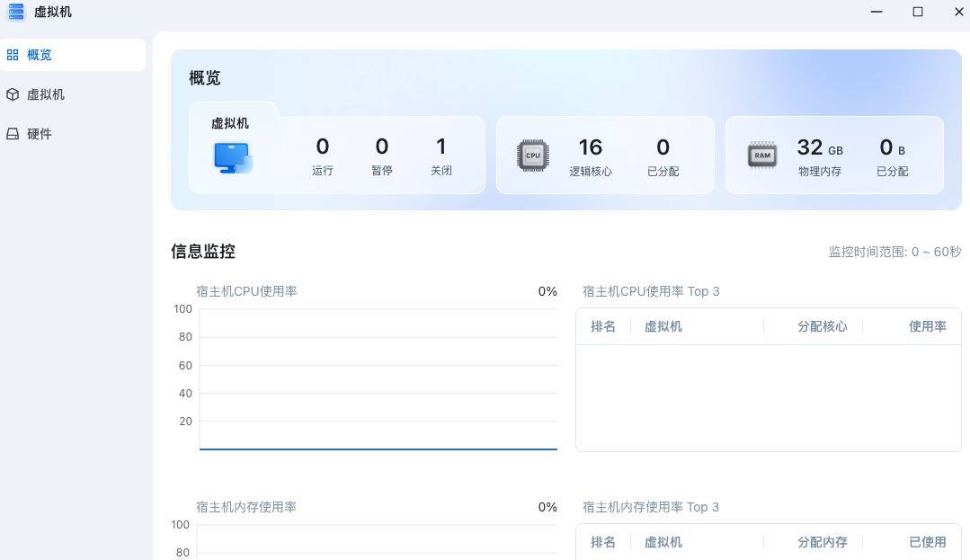Click the RAM module icon
970x560 pixels.
pyautogui.click(x=762, y=156)
